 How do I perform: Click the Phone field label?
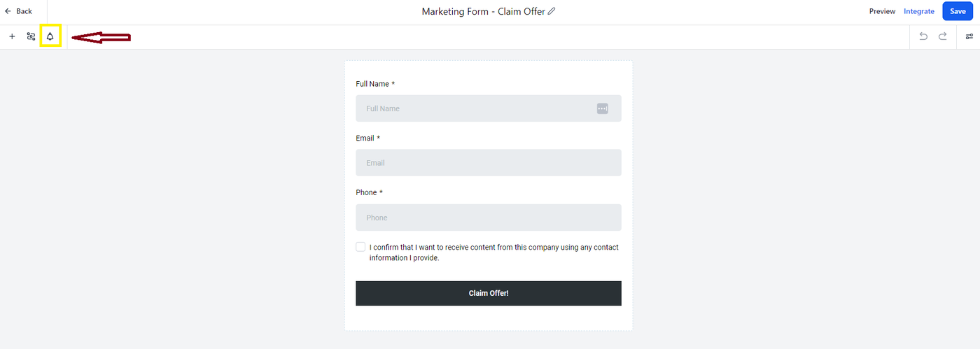pos(366,192)
